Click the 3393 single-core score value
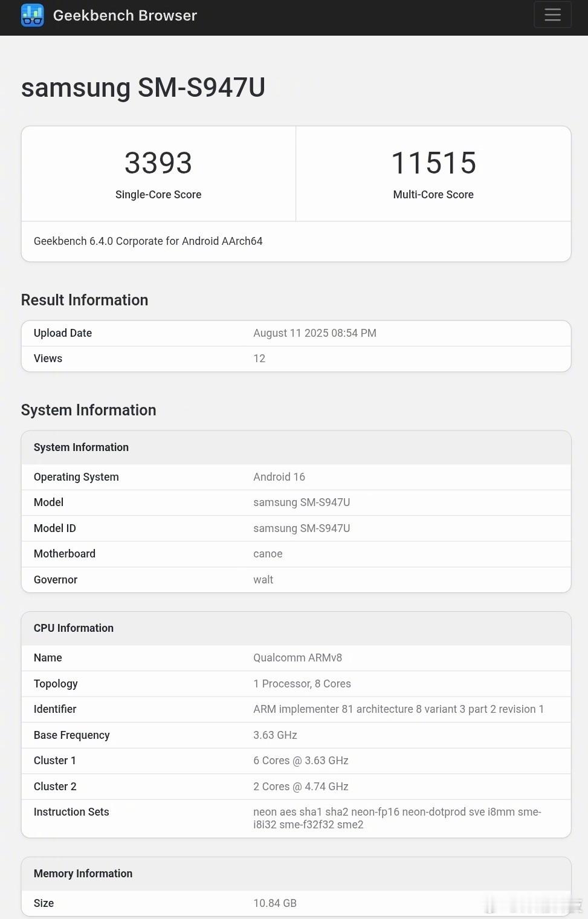Screen dimensions: 588x919 158,163
